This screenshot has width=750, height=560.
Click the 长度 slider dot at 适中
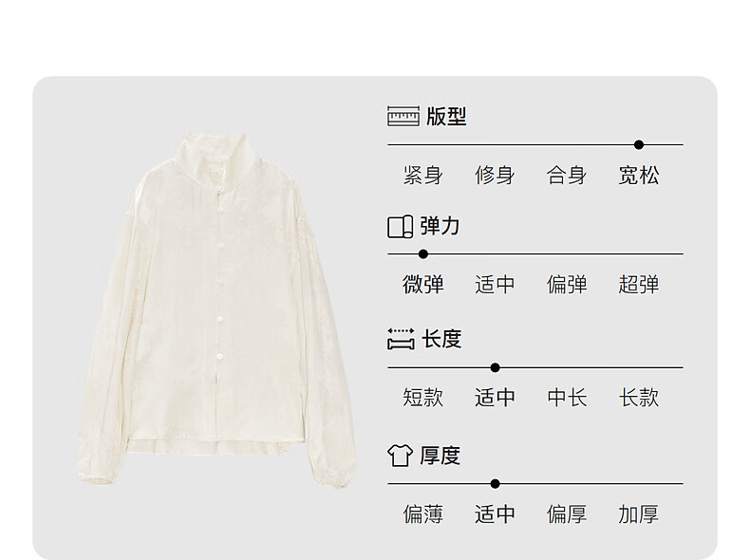[x=495, y=367]
